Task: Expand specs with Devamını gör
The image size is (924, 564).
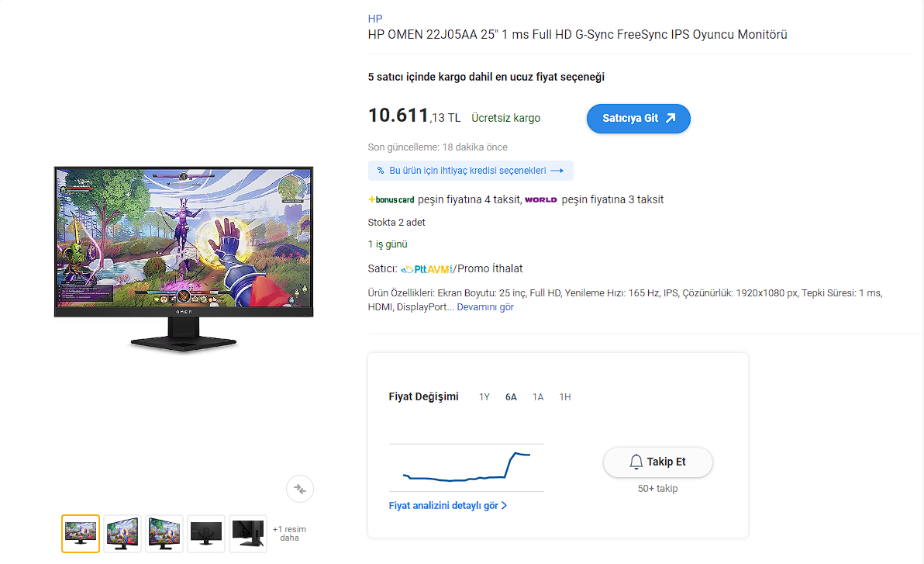Action: point(485,306)
